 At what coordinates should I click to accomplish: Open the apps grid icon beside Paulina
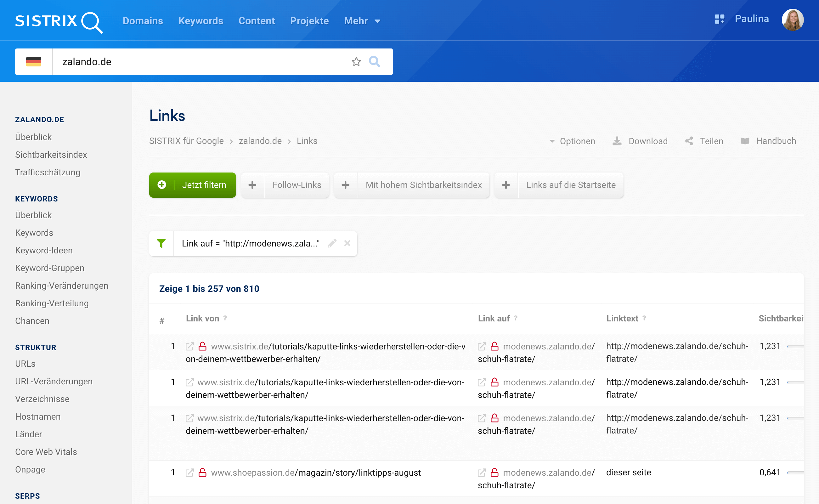(x=719, y=19)
